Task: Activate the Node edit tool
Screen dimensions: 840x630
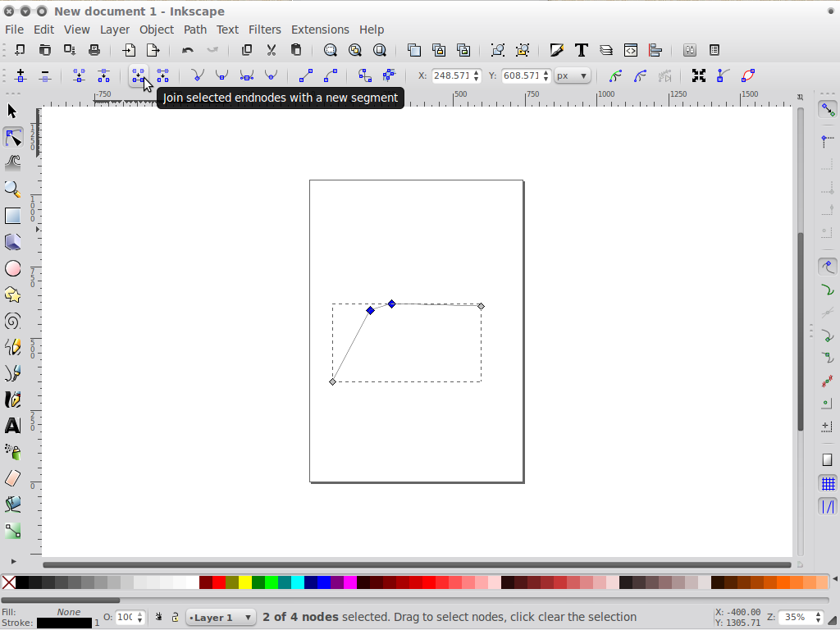Action: pos(13,138)
